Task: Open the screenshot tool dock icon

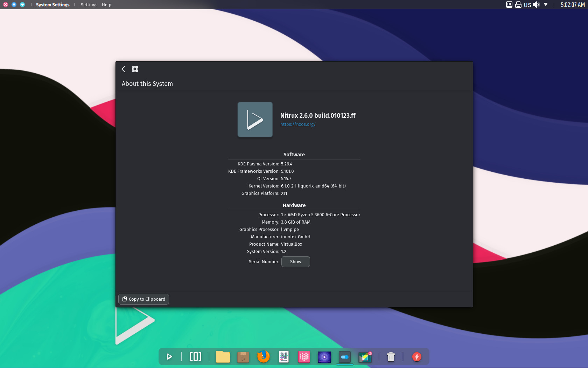Action: point(365,357)
